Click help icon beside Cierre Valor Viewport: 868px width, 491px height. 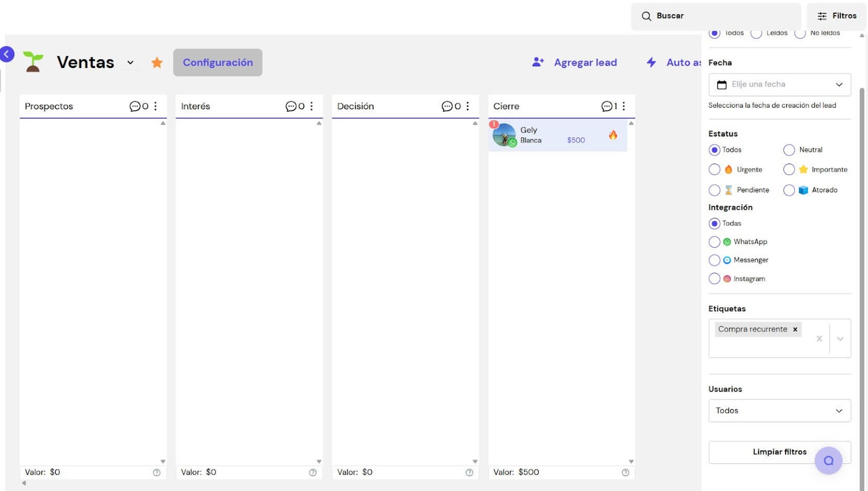coord(625,472)
